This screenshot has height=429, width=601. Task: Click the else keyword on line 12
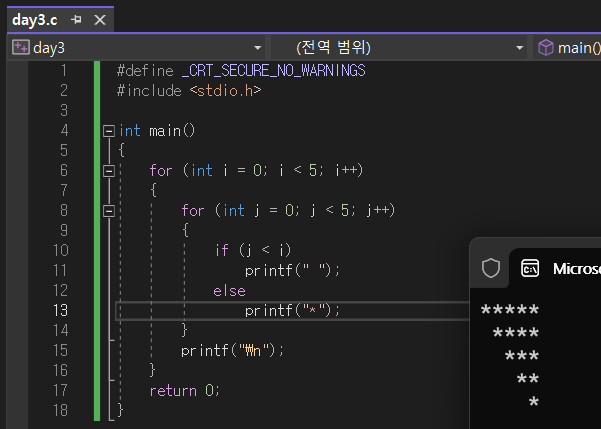[229, 291]
